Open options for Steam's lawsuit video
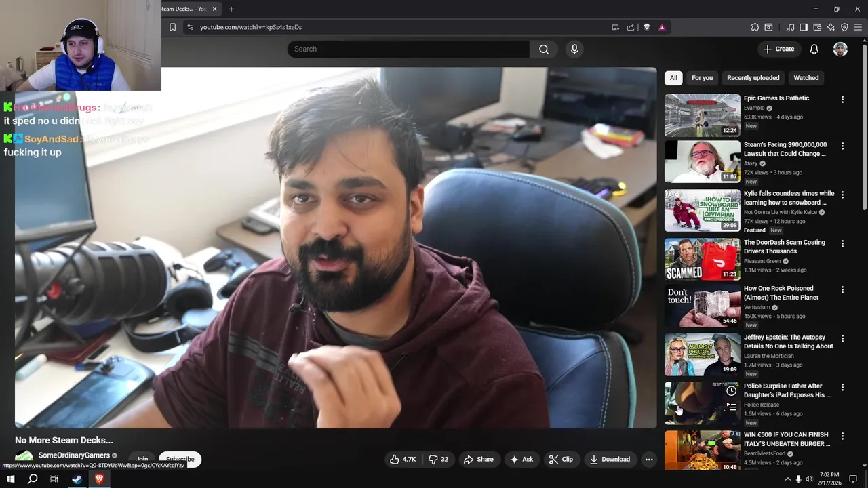 (842, 146)
